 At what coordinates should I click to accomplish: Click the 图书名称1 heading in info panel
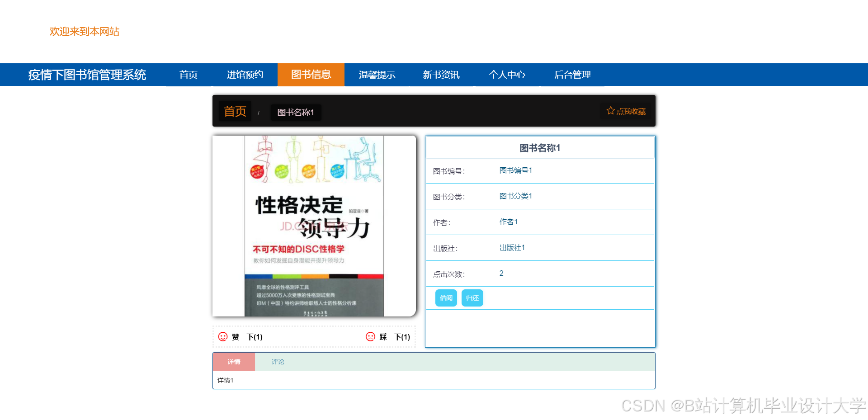(540, 148)
